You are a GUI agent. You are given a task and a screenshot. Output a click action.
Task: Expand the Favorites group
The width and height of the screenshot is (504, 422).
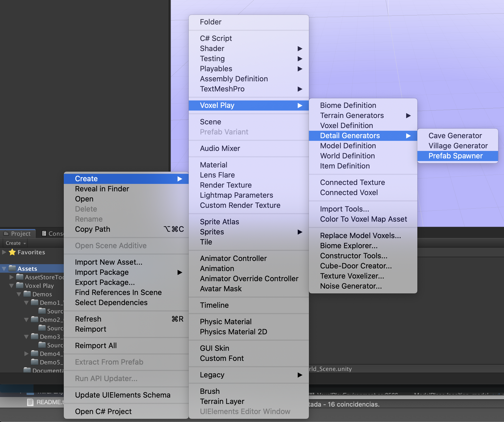click(4, 252)
